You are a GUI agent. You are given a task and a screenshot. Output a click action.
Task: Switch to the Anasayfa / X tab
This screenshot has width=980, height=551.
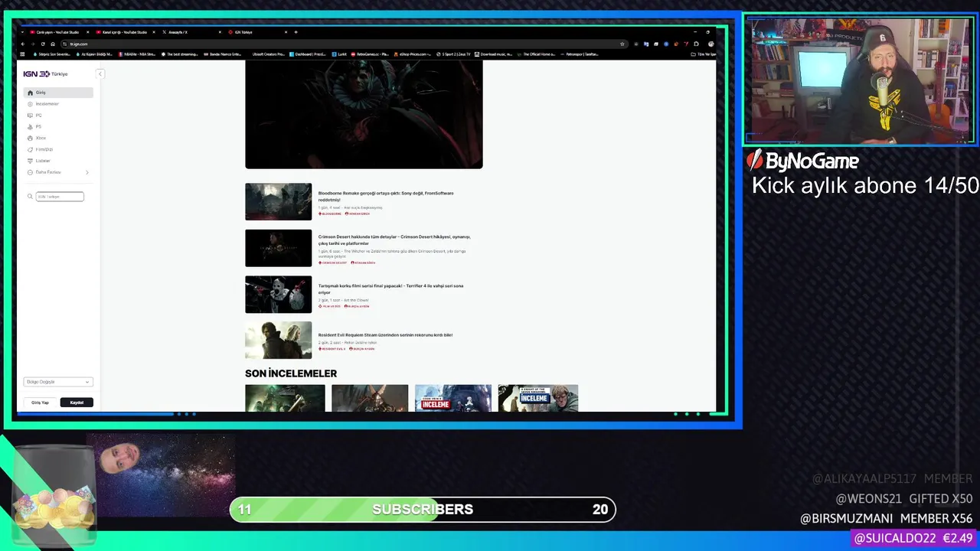point(191,32)
